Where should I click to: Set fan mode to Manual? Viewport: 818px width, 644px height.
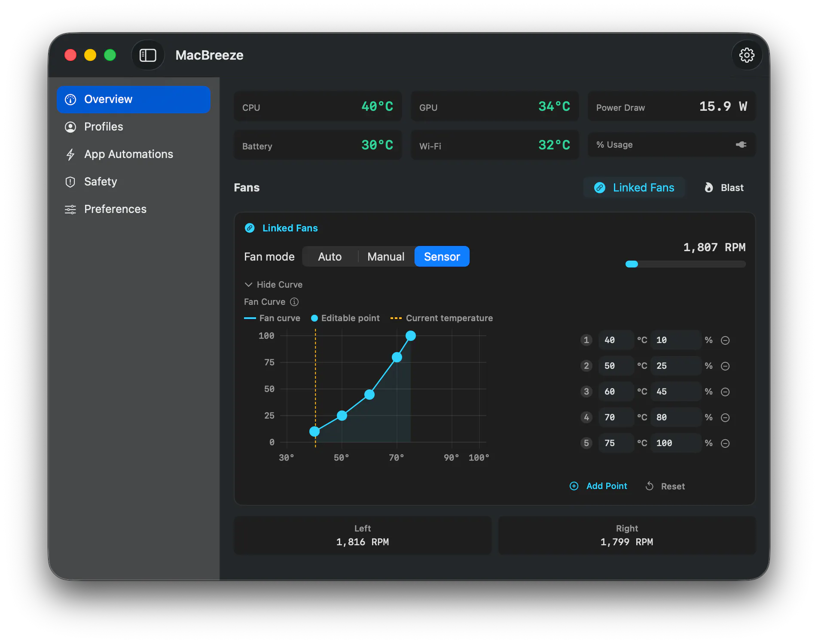point(386,257)
